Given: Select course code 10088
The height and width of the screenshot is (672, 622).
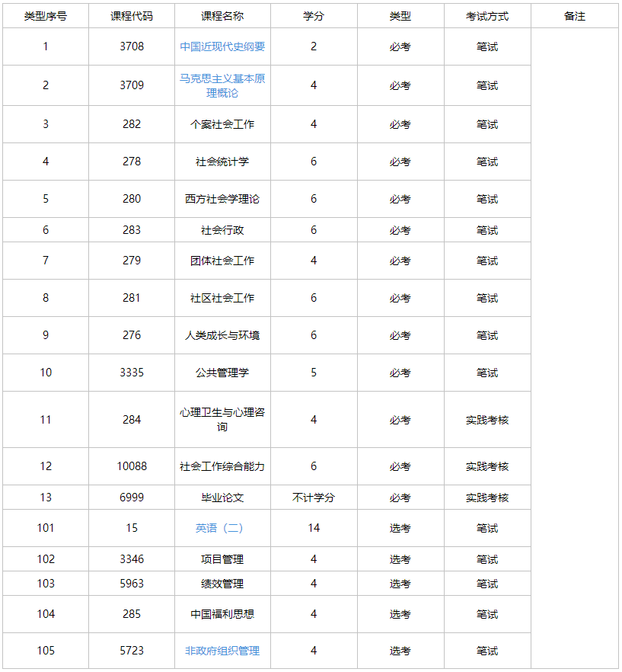Looking at the screenshot, I should pos(132,466).
